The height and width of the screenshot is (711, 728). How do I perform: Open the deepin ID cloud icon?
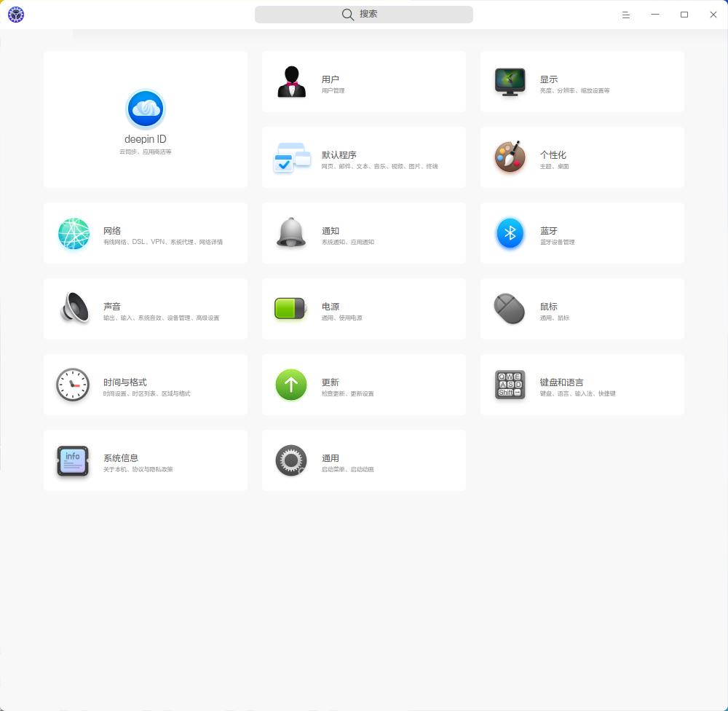tap(146, 109)
